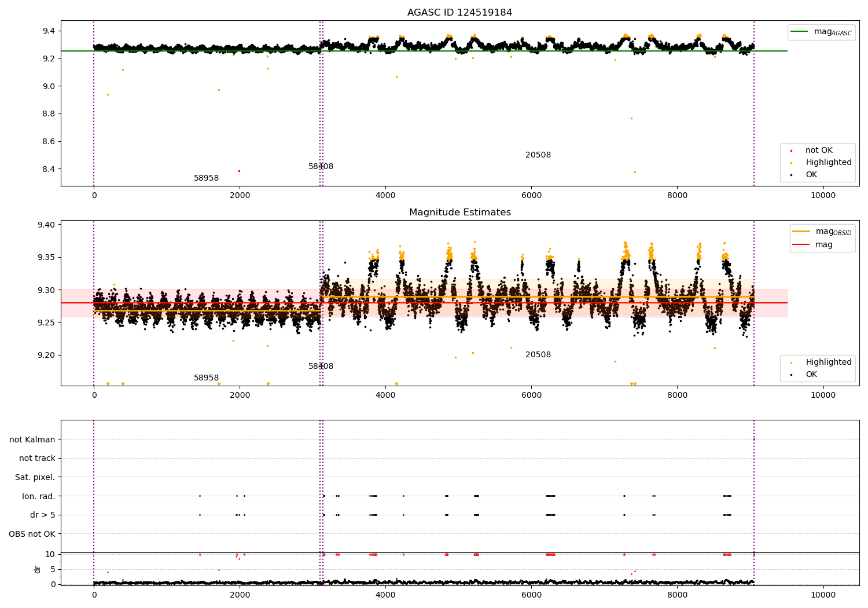Click the 'OBS not OK' row label
The height and width of the screenshot is (608, 868).
[32, 534]
